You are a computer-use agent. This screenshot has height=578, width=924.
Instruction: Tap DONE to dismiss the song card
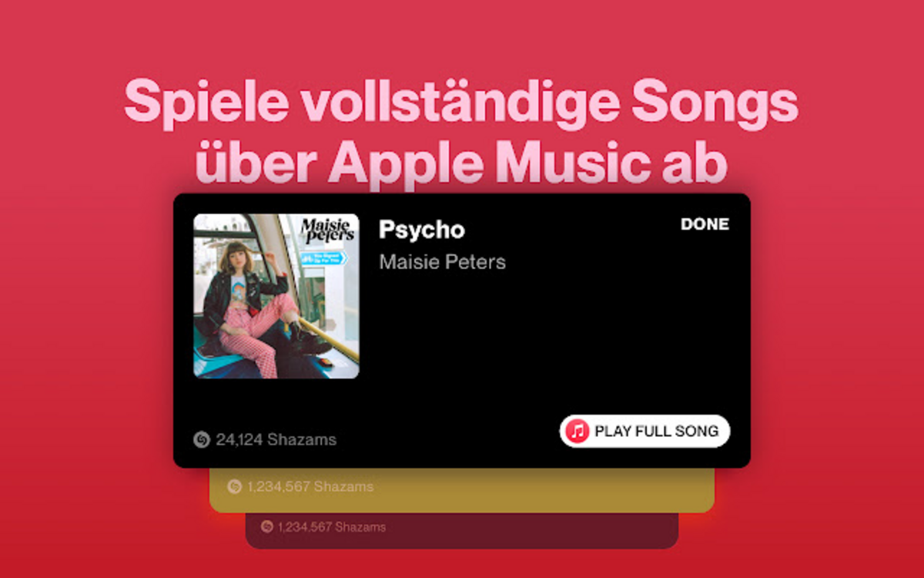(x=705, y=224)
